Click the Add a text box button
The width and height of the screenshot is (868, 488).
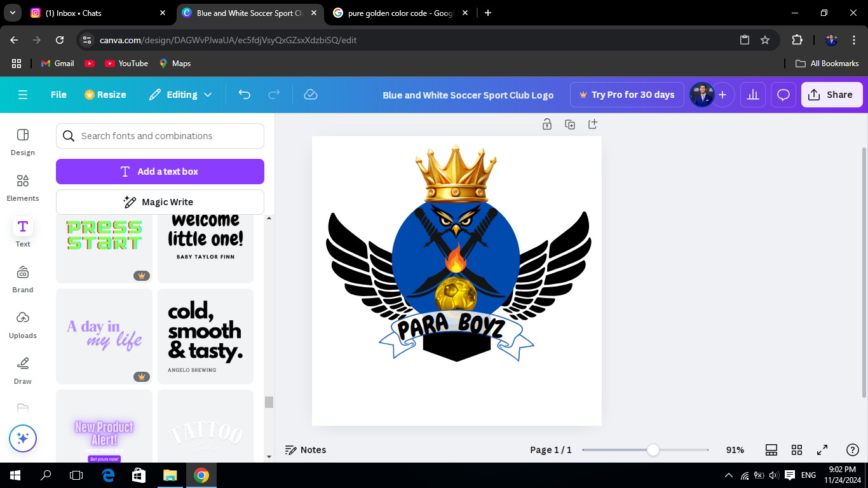160,172
